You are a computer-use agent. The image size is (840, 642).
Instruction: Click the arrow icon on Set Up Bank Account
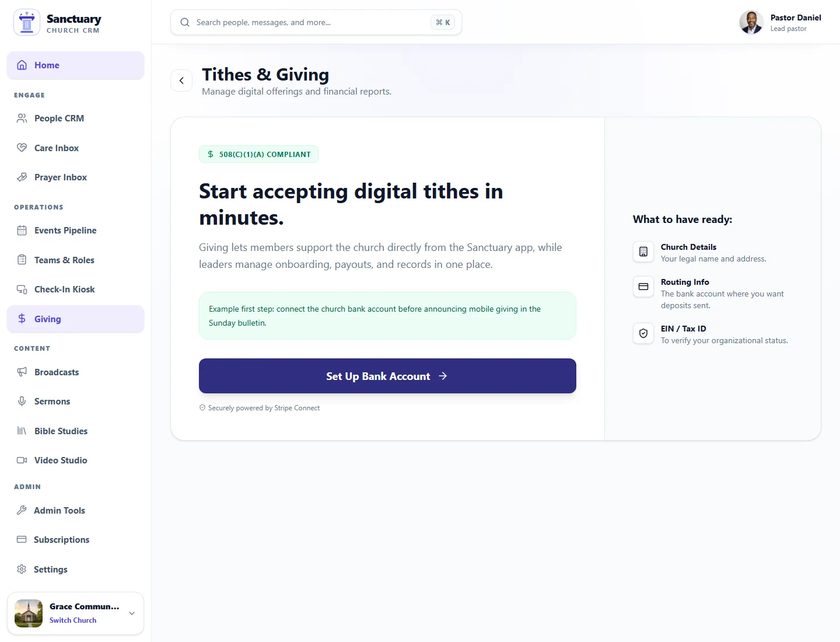point(443,376)
